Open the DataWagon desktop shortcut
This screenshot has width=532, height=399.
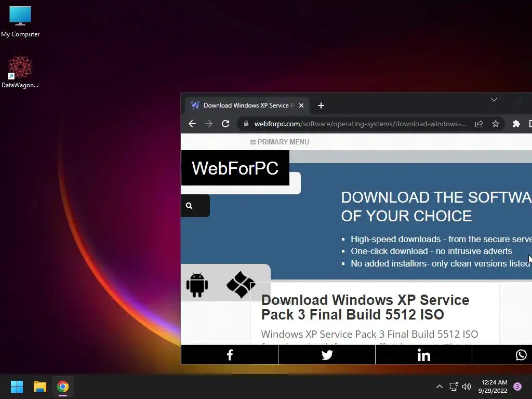(20, 72)
